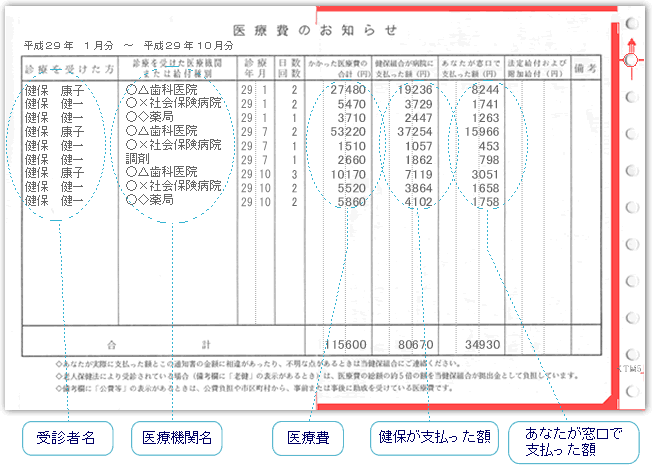Click the insurer-paid amount 37254
The height and width of the screenshot is (465, 652).
[415, 132]
